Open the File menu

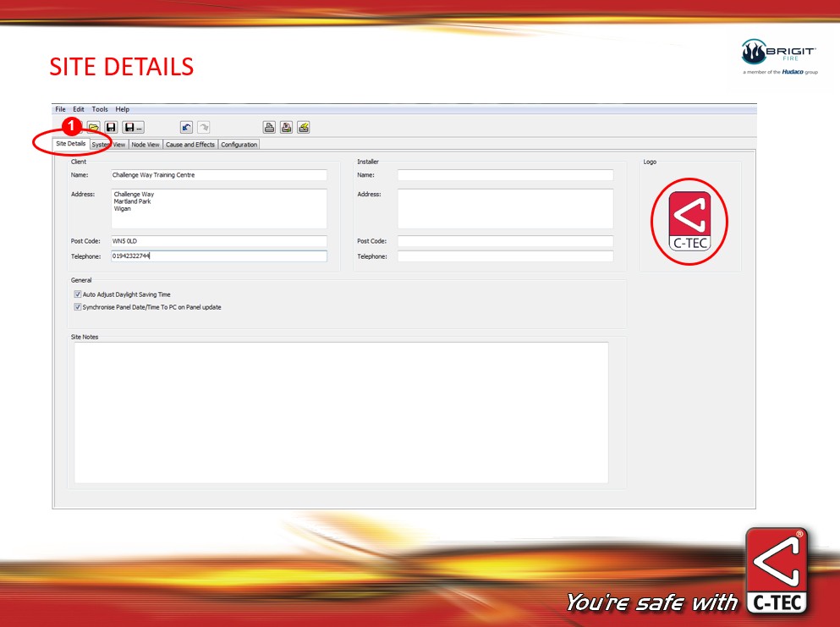[60, 109]
